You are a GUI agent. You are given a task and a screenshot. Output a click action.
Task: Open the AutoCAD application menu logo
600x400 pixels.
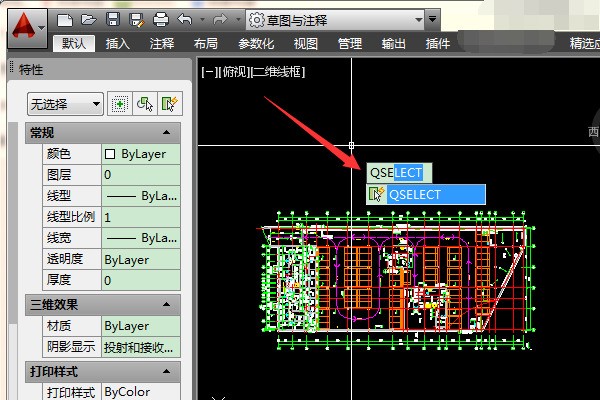[x=23, y=22]
